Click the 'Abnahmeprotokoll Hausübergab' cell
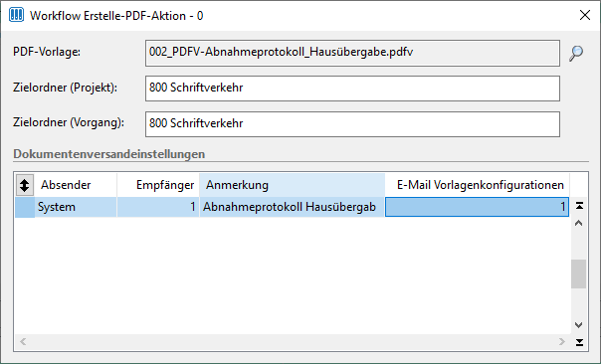Image resolution: width=601 pixels, height=364 pixels. (x=293, y=207)
